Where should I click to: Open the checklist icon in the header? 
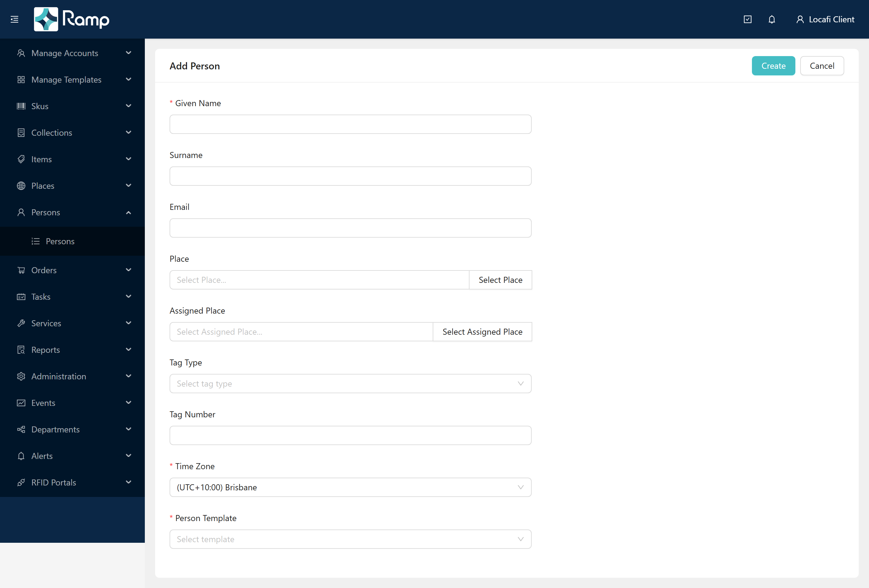point(747,19)
